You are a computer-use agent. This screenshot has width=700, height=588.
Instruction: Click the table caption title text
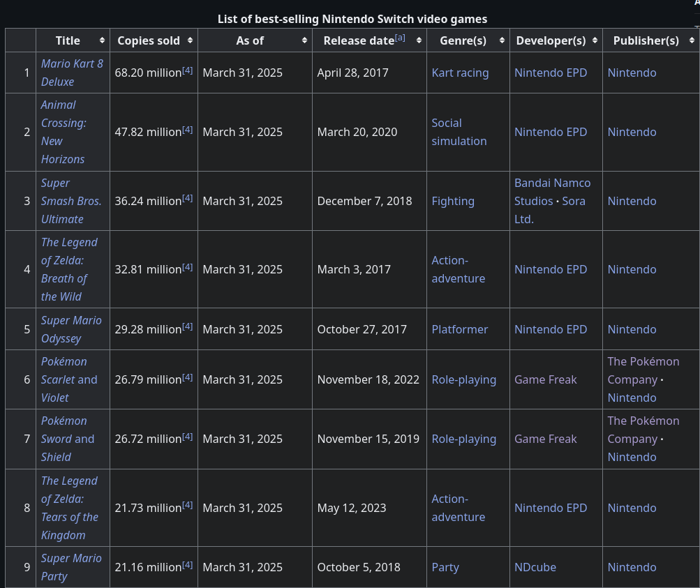point(352,19)
